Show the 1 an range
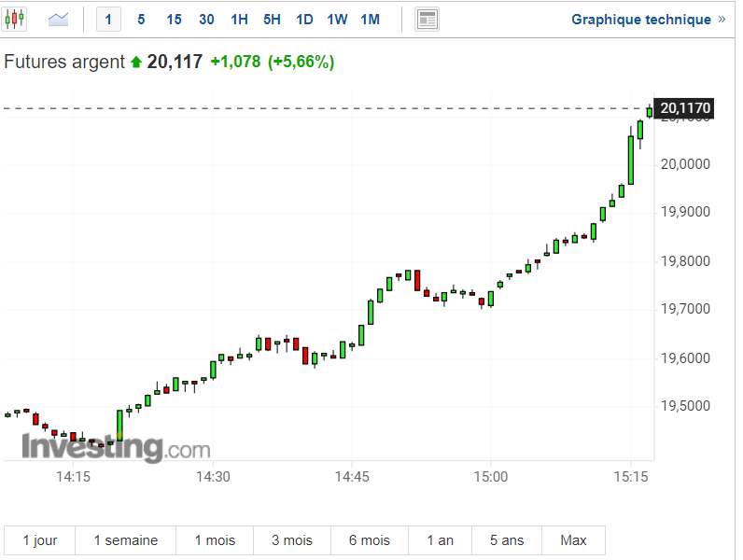Screen dimensions: 743x560 click(441, 540)
